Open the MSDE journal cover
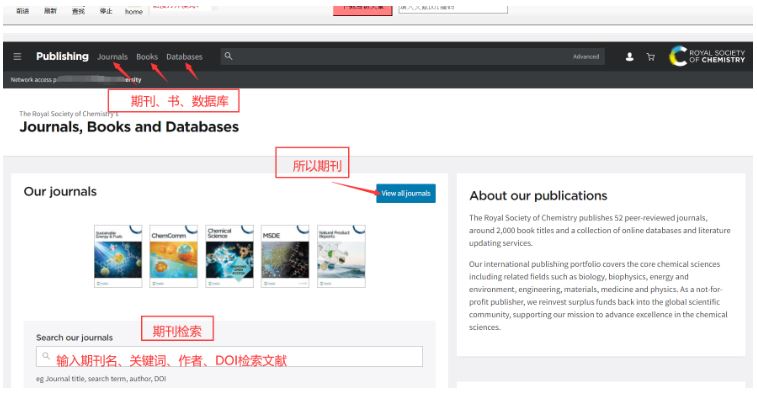This screenshot has width=757, height=398. click(285, 256)
